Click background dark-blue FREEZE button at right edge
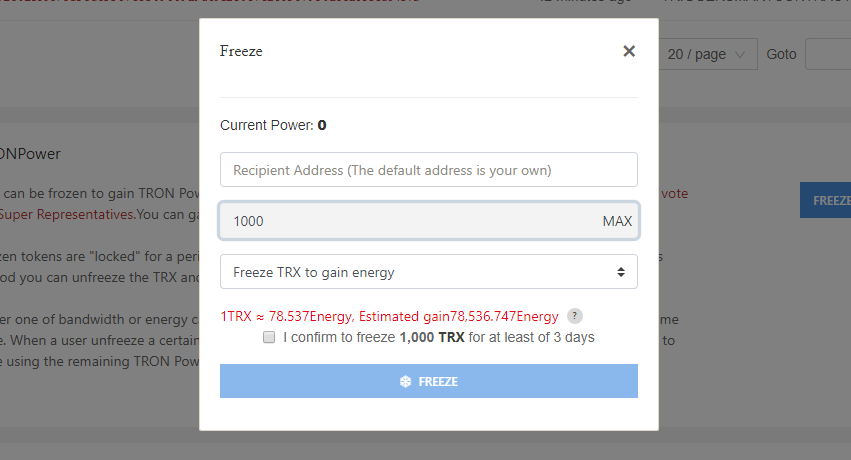 (x=826, y=200)
